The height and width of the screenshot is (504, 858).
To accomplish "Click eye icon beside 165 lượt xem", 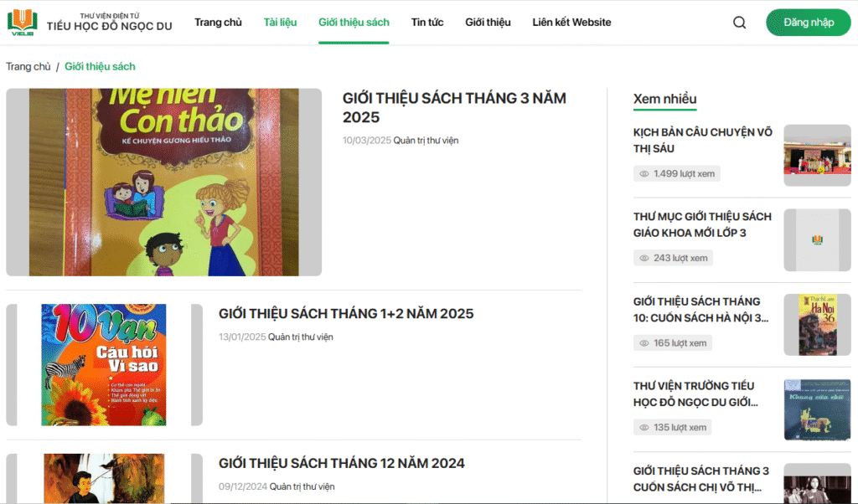I will (644, 343).
